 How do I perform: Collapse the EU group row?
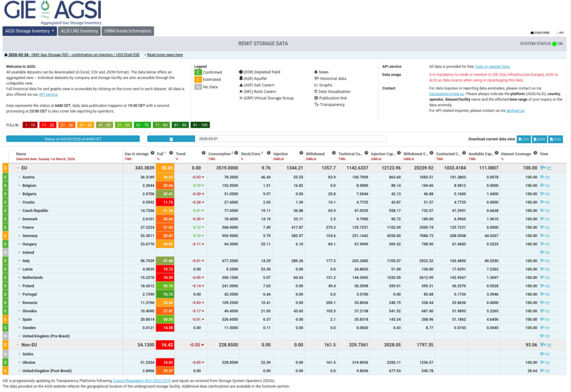point(18,167)
